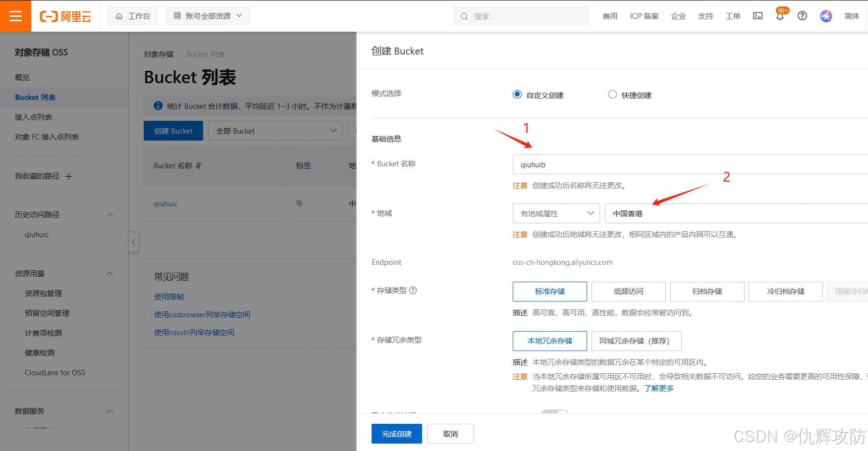Open access point list in sidebar
868x451 pixels.
coord(33,117)
